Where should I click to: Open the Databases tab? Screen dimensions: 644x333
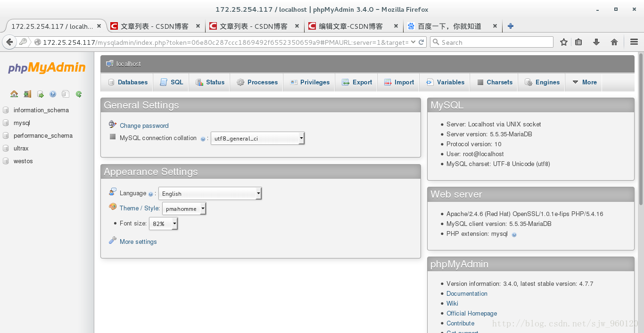127,82
